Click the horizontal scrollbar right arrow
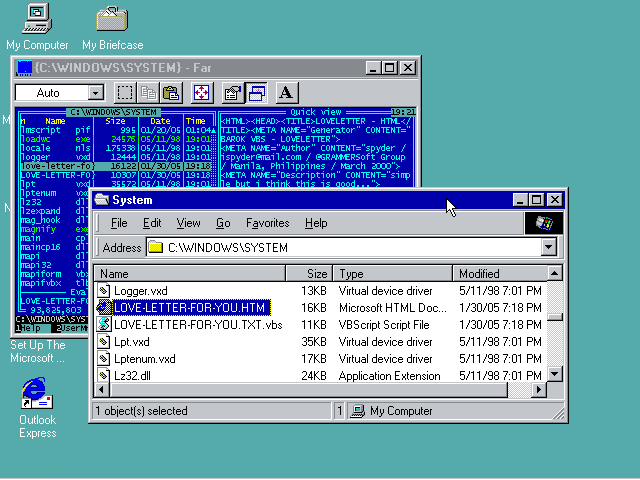 pyautogui.click(x=539, y=390)
